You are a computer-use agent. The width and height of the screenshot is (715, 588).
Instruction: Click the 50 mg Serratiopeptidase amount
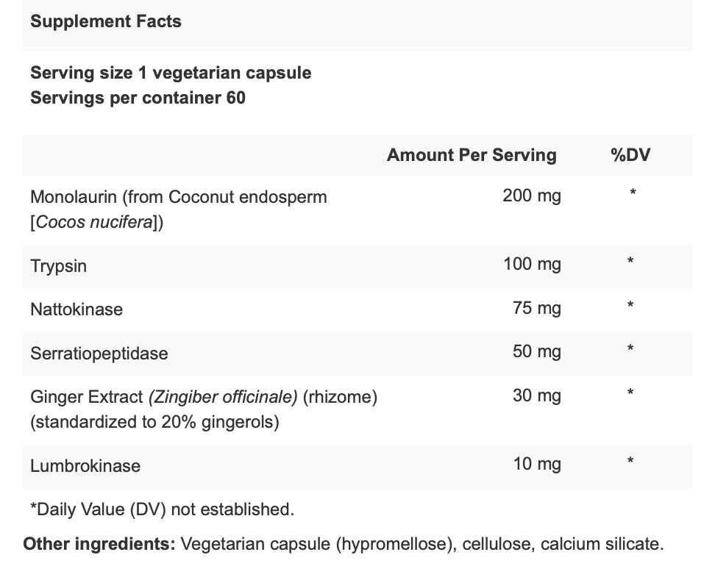[x=537, y=351]
